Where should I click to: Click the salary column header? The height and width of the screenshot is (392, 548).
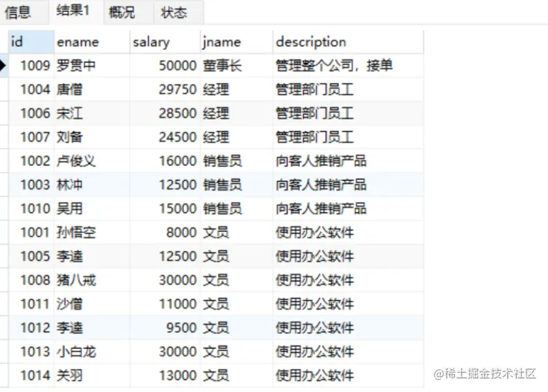(165, 42)
